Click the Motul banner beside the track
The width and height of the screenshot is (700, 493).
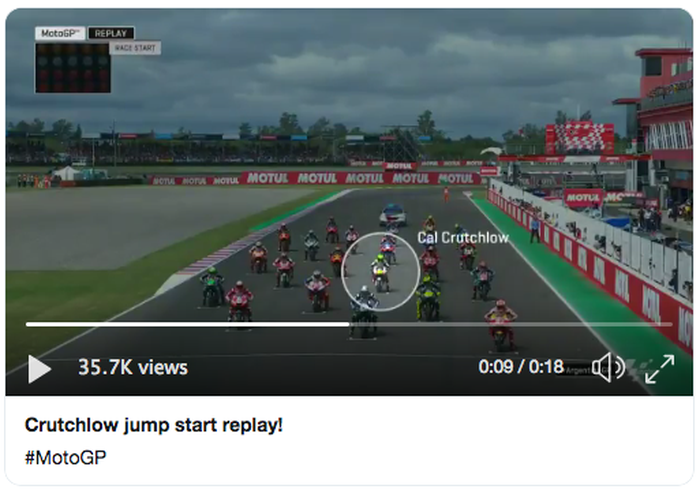[361, 178]
